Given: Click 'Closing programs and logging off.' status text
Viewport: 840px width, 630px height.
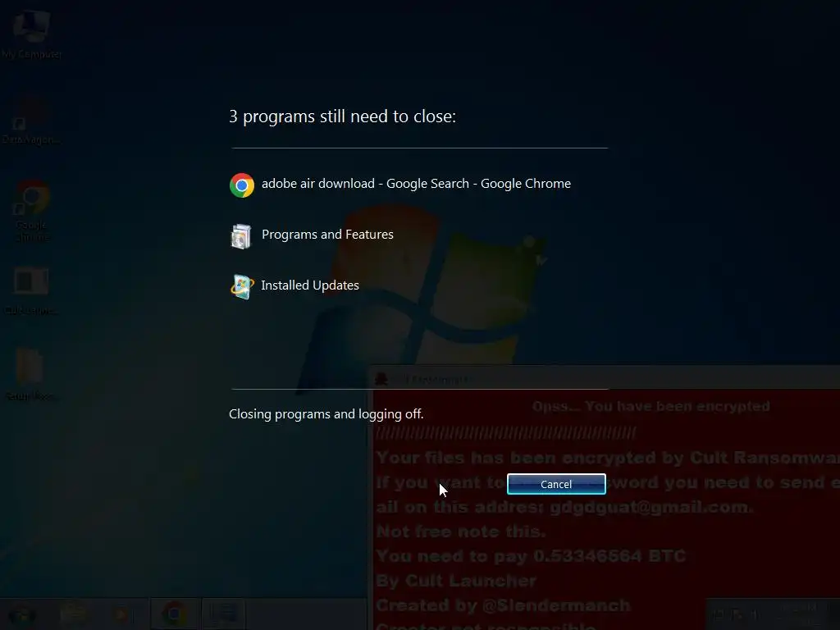Looking at the screenshot, I should pos(326,414).
